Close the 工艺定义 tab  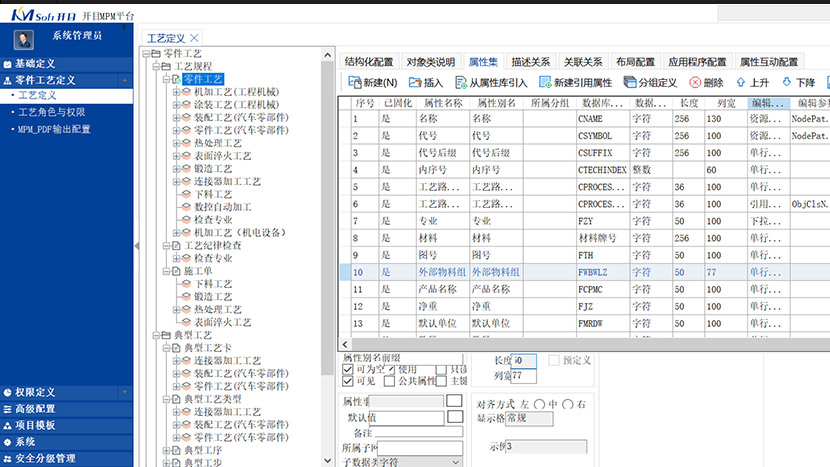tap(194, 38)
